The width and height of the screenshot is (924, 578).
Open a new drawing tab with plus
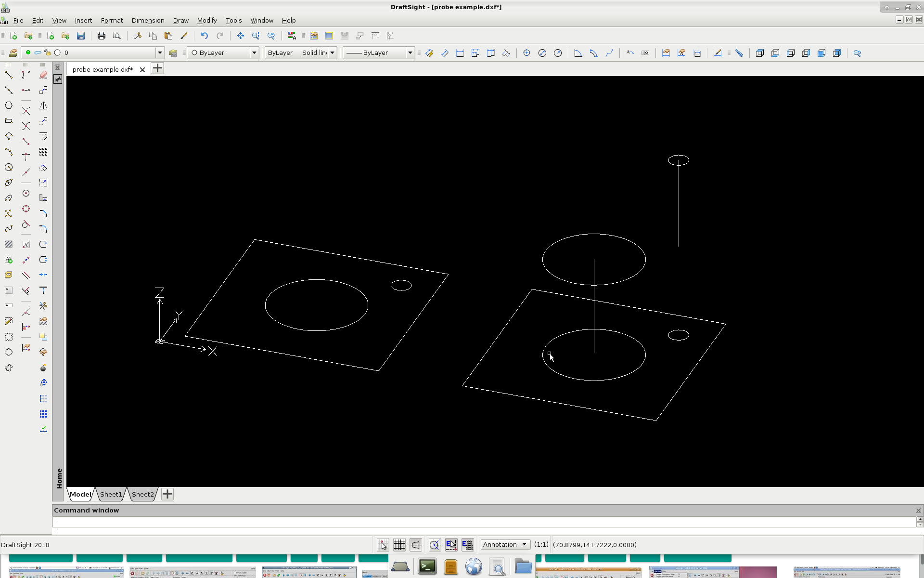[x=157, y=68]
